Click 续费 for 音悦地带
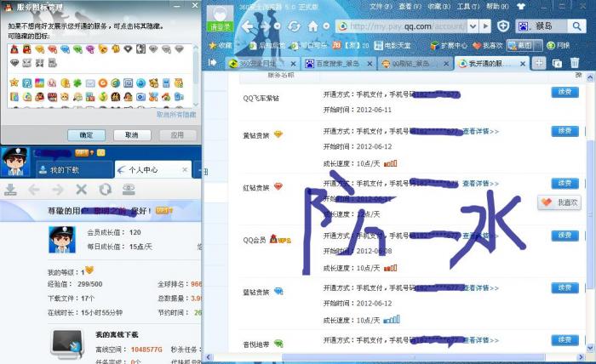Viewport: 596px width, 364px height. pos(564,339)
